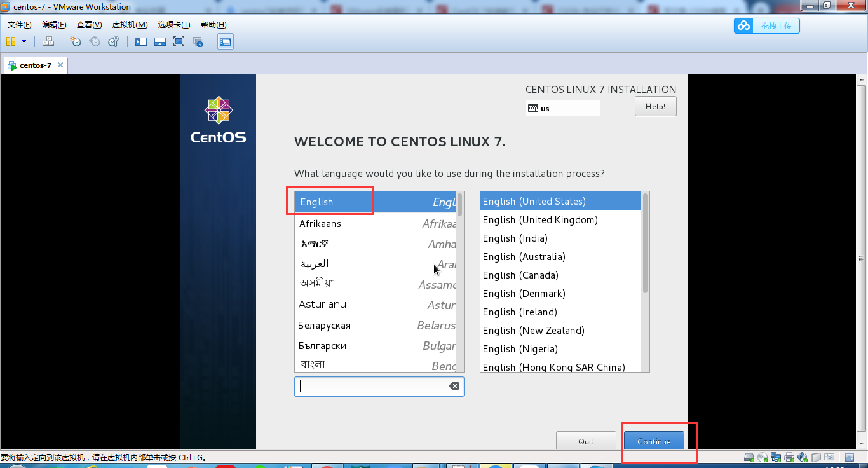The image size is (868, 468).
Task: Select Afrikaans in the language list
Action: pyautogui.click(x=375, y=223)
